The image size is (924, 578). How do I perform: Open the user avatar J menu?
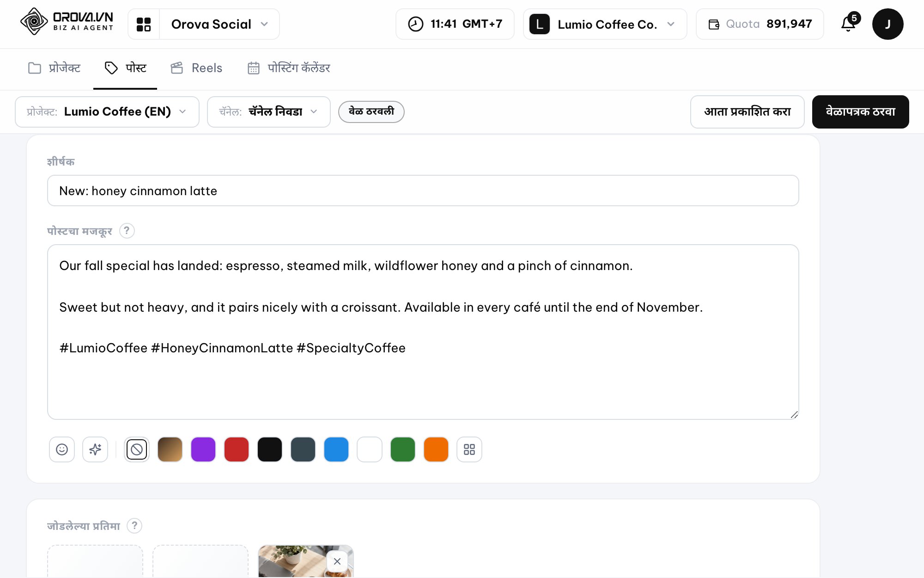888,24
